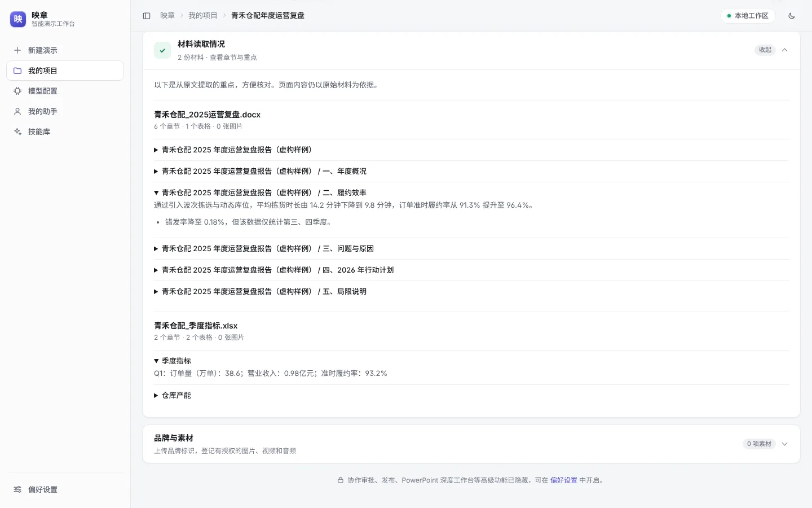Switch to dark mode with moon icon
The width and height of the screenshot is (812, 508).
(792, 16)
